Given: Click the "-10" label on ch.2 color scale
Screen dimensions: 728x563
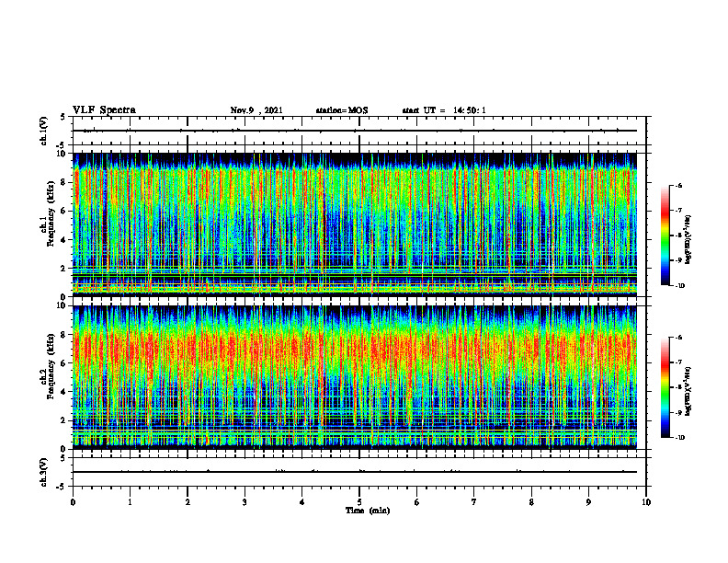Looking at the screenshot, I should point(679,438).
